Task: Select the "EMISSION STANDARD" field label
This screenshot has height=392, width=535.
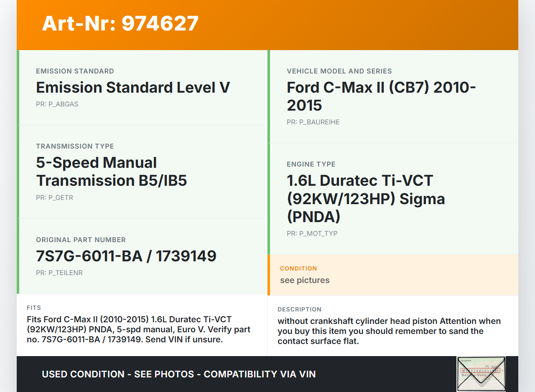Action: point(75,71)
